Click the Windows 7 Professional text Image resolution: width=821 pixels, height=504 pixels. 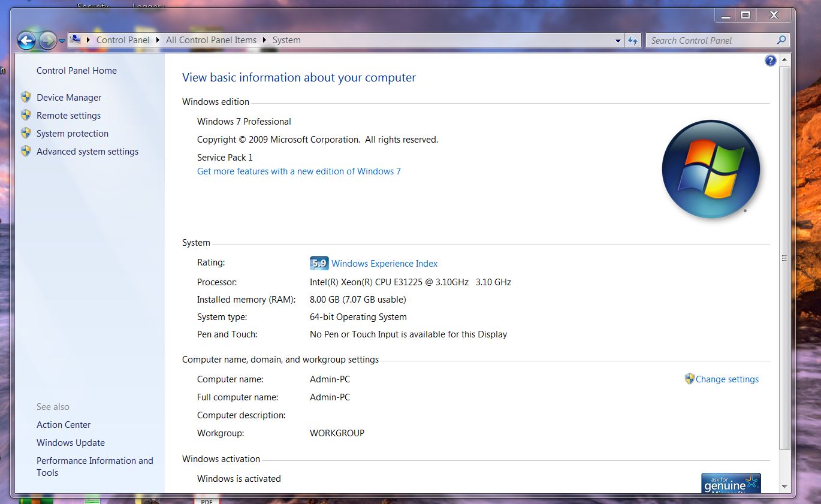point(244,122)
